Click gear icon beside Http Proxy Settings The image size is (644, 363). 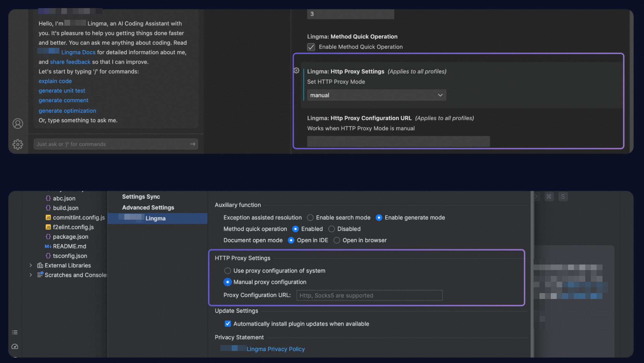[x=296, y=71]
